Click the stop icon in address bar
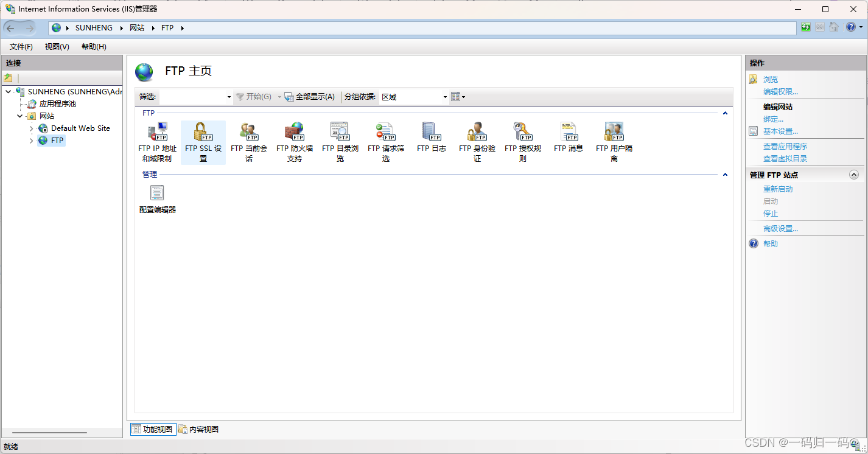The width and height of the screenshot is (868, 454). tap(820, 27)
